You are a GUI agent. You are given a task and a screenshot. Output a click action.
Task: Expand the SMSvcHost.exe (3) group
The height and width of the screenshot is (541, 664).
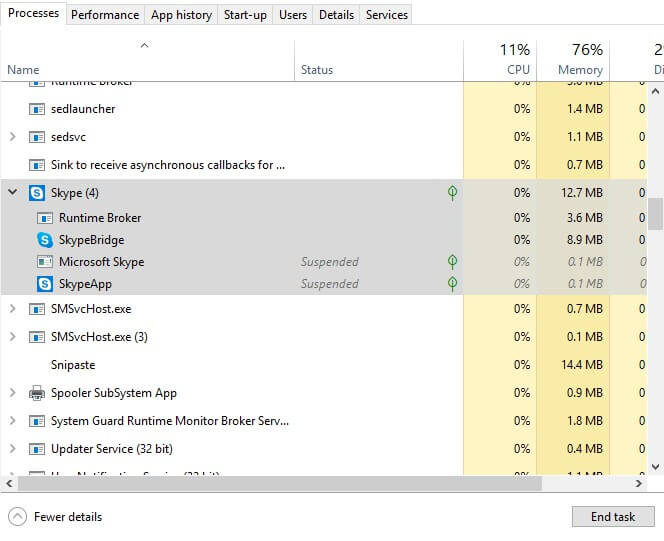(13, 337)
